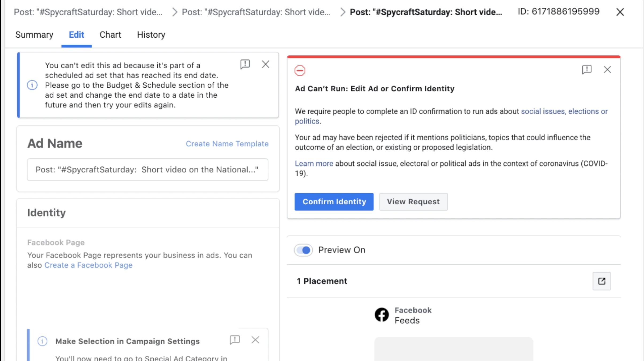
Task: Switch to the Chart tab
Action: click(x=110, y=35)
